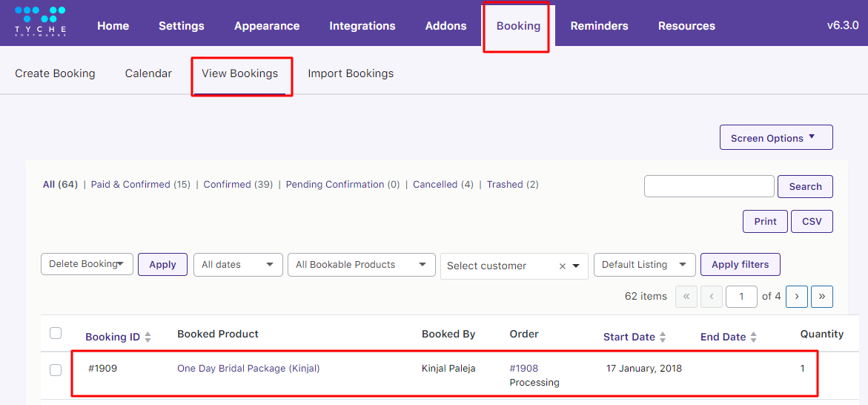Click the Booking ID column header
Screen dimensions: 868x405
[x=113, y=337]
